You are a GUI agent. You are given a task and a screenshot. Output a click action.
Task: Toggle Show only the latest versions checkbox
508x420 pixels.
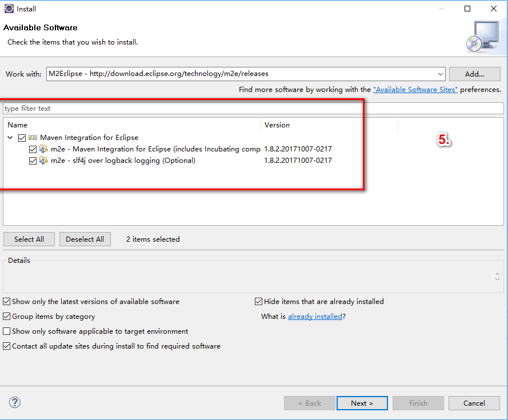[6, 301]
